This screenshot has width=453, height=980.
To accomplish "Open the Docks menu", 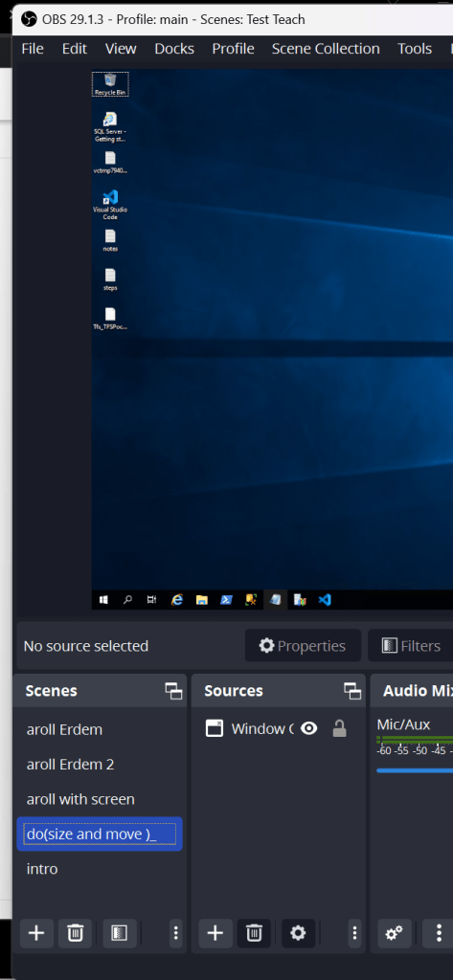I will click(x=174, y=49).
